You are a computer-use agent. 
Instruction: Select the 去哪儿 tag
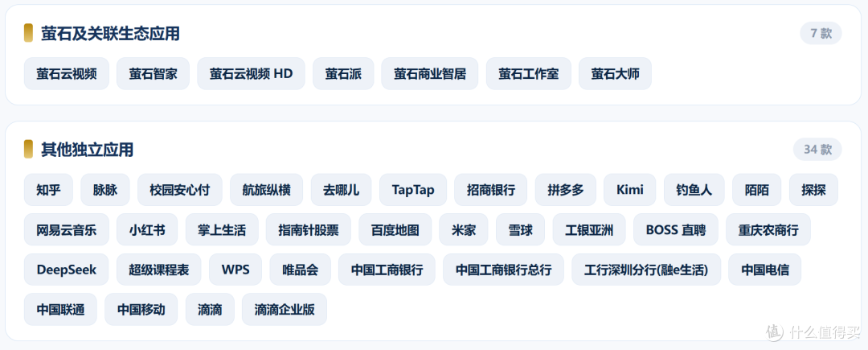pyautogui.click(x=341, y=190)
